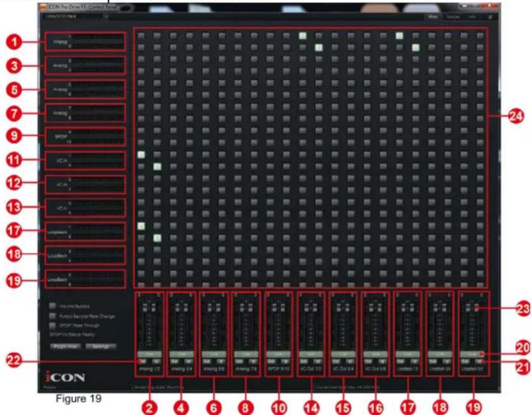Solo the Loopback 3/4 strip
This screenshot has height=415, width=532.
pyautogui.click(x=433, y=361)
